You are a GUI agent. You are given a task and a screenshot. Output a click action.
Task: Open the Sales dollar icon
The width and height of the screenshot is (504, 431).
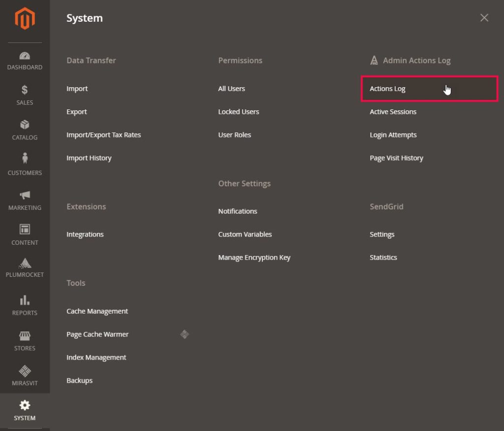pos(25,90)
